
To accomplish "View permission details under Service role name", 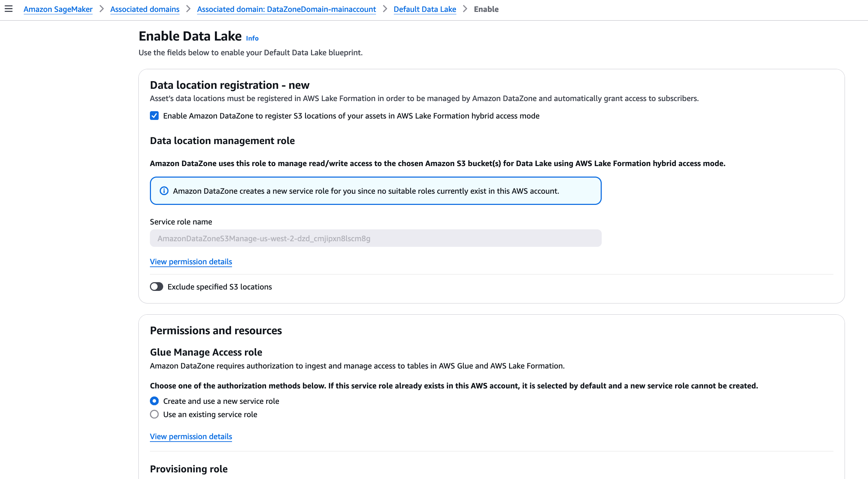I will [191, 262].
